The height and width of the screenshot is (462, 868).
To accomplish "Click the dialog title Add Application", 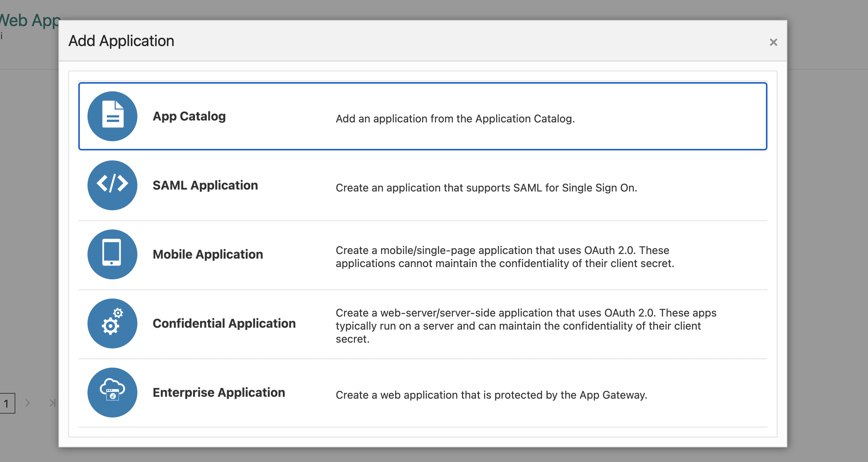I will (x=121, y=41).
